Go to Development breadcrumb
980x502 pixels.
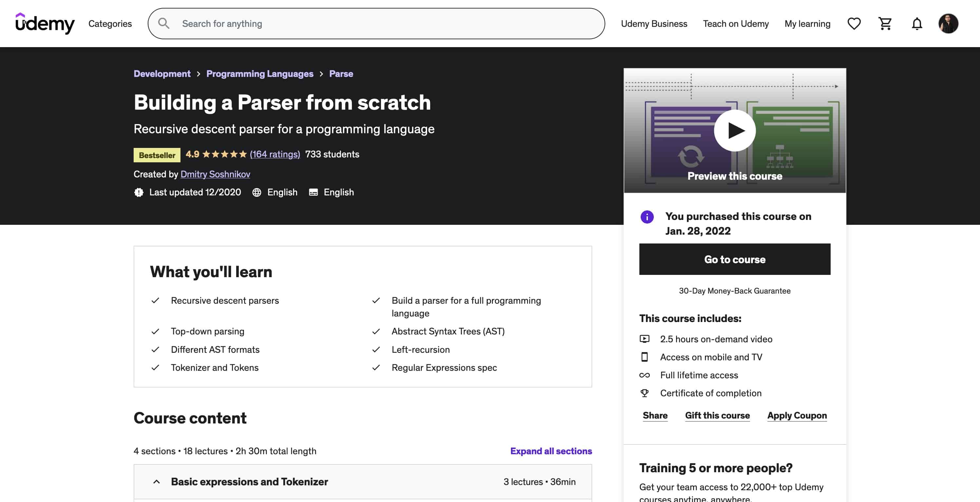[x=162, y=74]
